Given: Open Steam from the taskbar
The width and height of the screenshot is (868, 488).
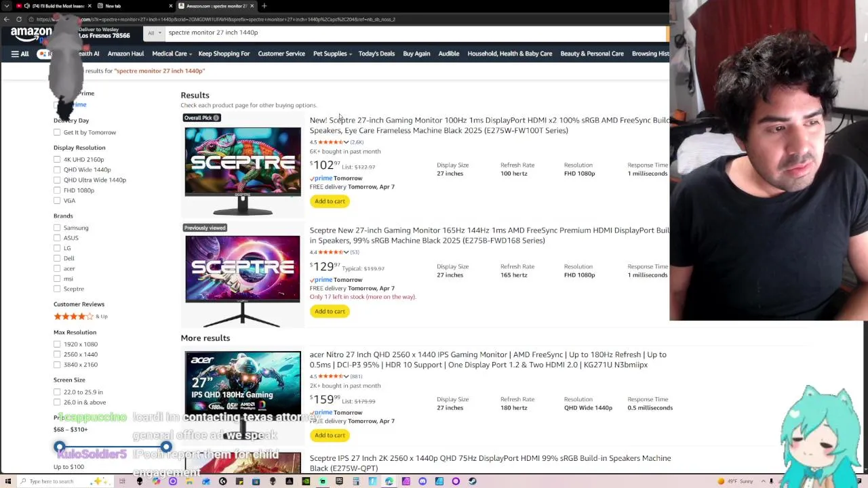Looking at the screenshot, I should click(472, 481).
